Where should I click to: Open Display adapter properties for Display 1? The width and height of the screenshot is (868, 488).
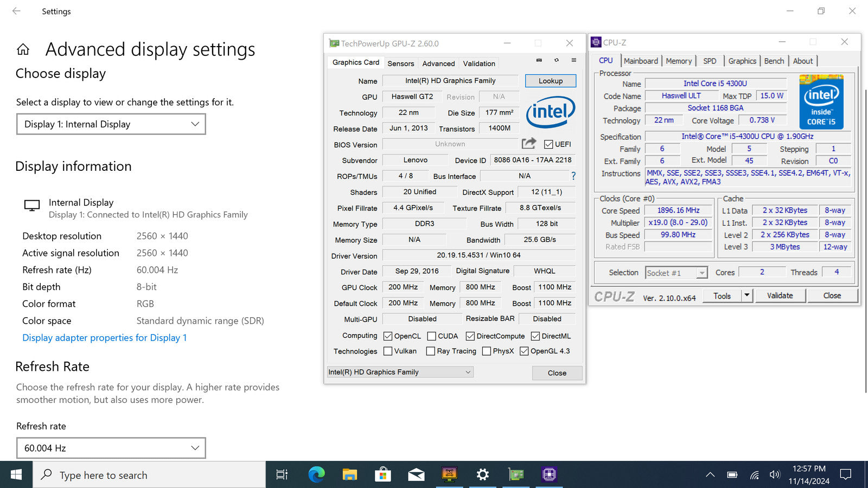(x=104, y=338)
